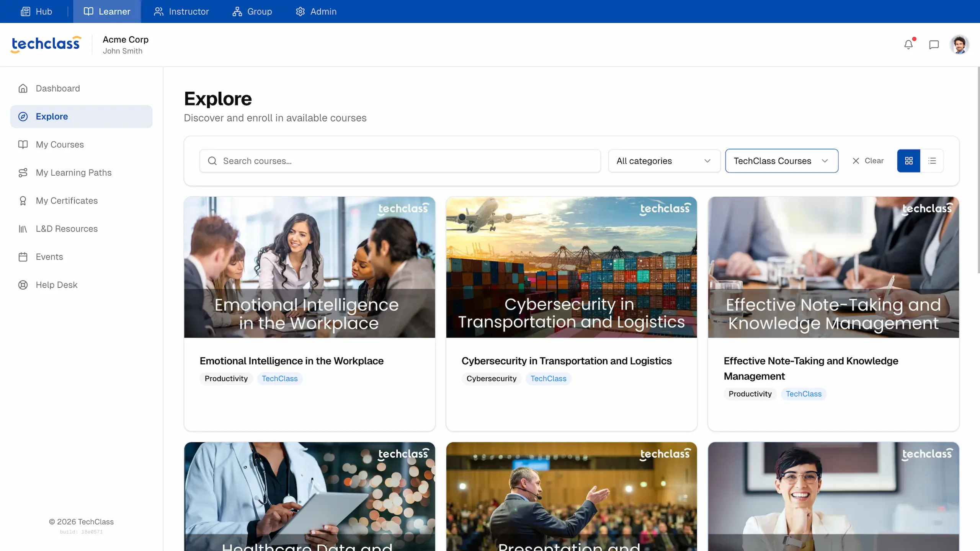Click the TechClass logo
This screenshot has width=980, height=551.
click(46, 44)
